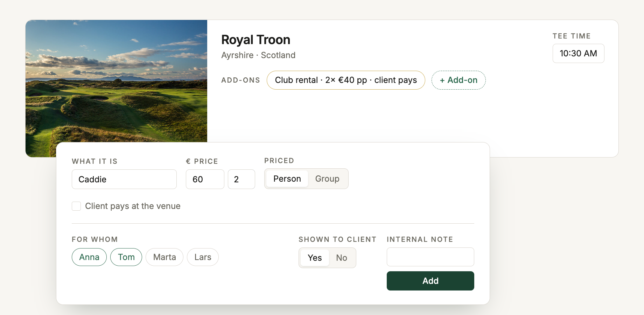
Task: Click the TEE TIME label
Action: point(572,36)
